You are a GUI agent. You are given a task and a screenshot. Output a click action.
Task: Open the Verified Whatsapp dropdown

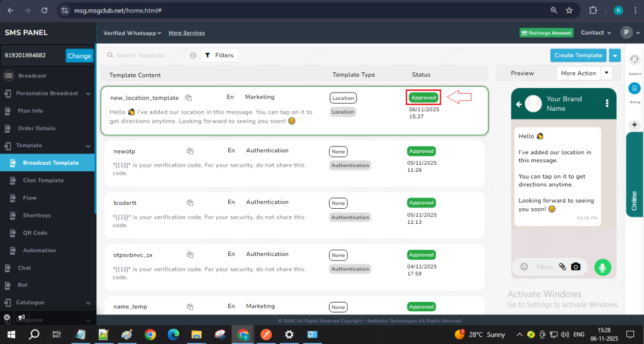click(x=132, y=33)
